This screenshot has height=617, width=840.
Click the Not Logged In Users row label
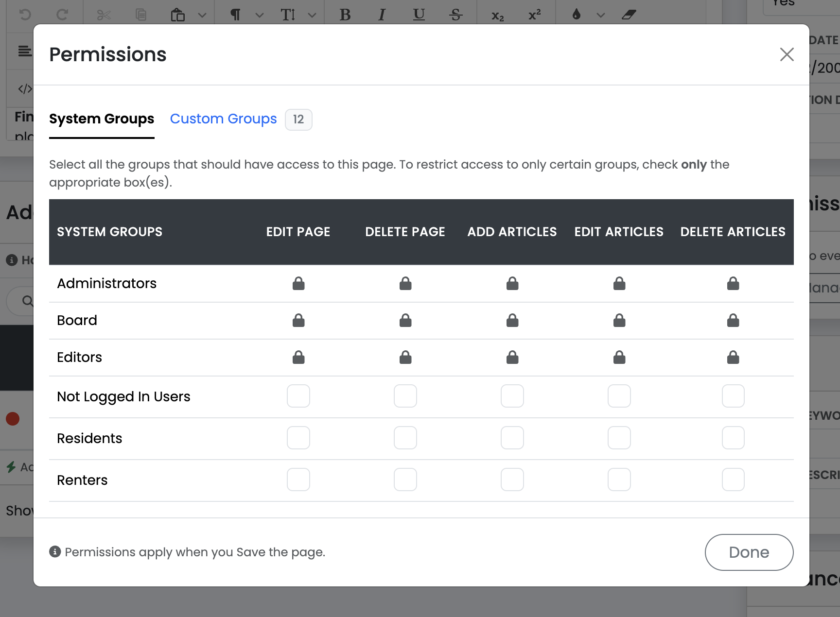[x=123, y=396]
